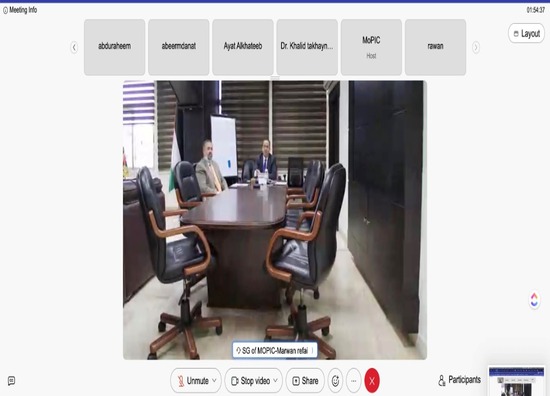Unmute the microphone
This screenshot has height=396, width=550.
(x=192, y=381)
